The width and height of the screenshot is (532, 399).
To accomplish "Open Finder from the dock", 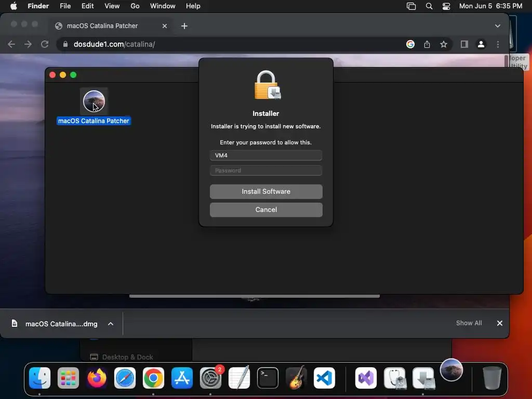I will pyautogui.click(x=39, y=378).
